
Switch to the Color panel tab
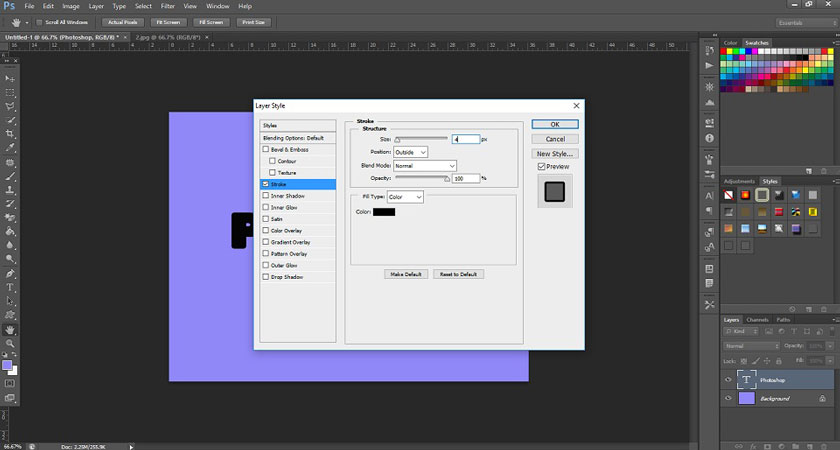[x=730, y=43]
